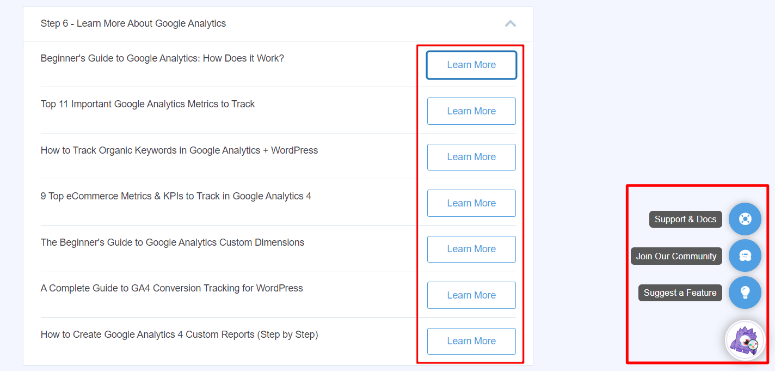Open the Support & Docs lifebuoy icon

pyautogui.click(x=745, y=219)
